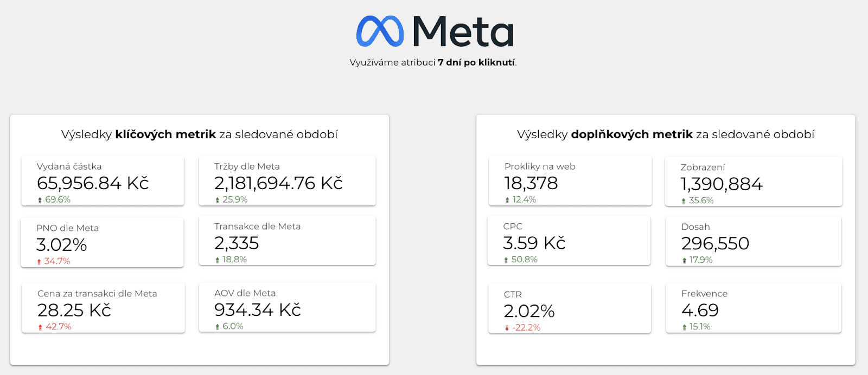868x375 pixels.
Task: Click the Výsledky klíčových metrik heading
Action: click(200, 134)
